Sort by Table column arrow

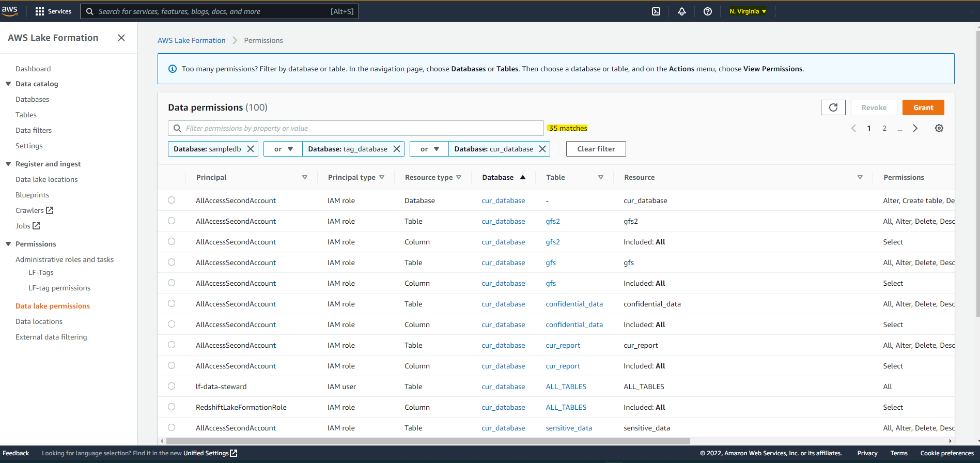tap(601, 177)
